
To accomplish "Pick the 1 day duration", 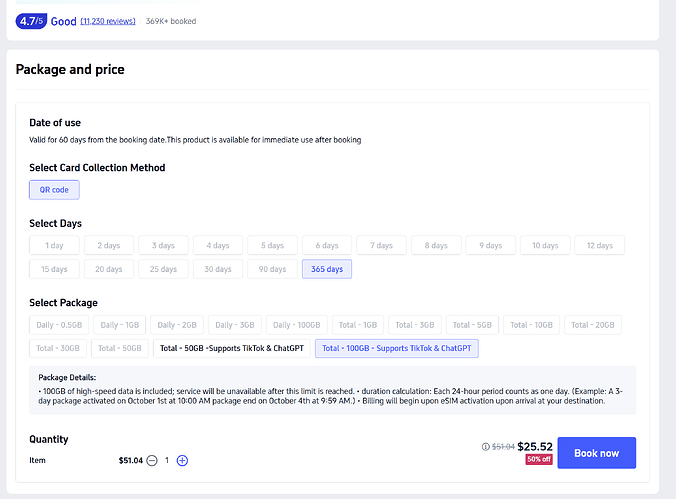I will click(54, 245).
